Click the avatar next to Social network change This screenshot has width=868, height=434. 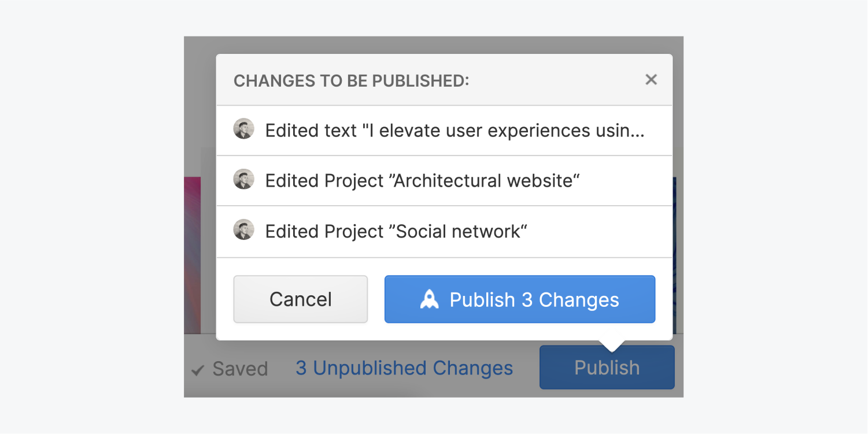244,229
